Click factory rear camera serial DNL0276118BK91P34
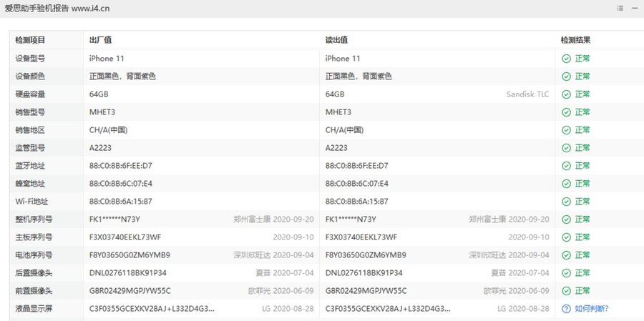This screenshot has height=321, width=644. (128, 273)
